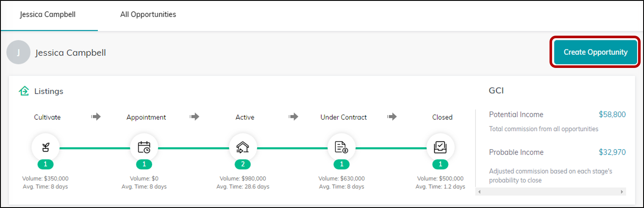Click the Cultivate stage count badge
The width and height of the screenshot is (644, 208).
45,164
